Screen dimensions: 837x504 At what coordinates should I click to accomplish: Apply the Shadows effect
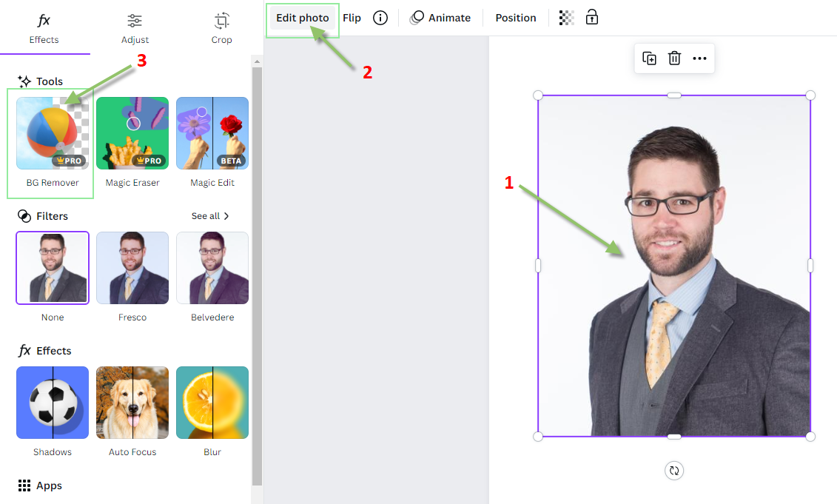point(52,403)
